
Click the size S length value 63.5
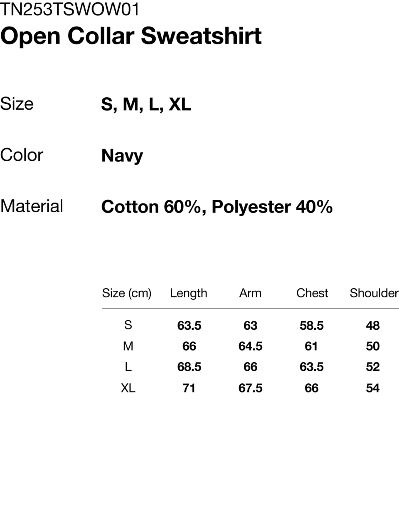pos(189,326)
